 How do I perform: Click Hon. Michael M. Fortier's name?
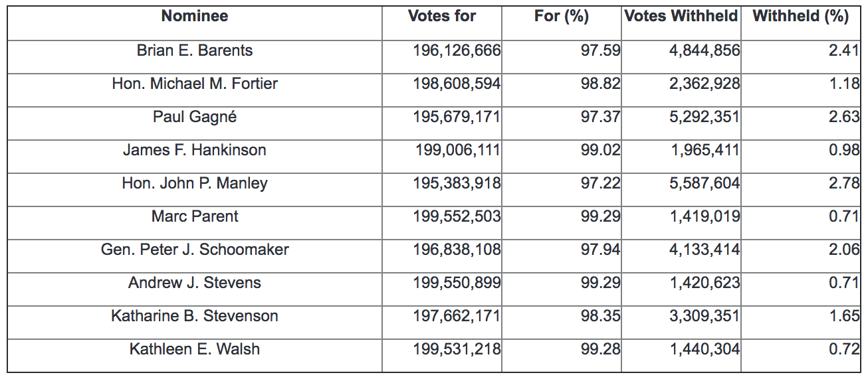click(195, 84)
